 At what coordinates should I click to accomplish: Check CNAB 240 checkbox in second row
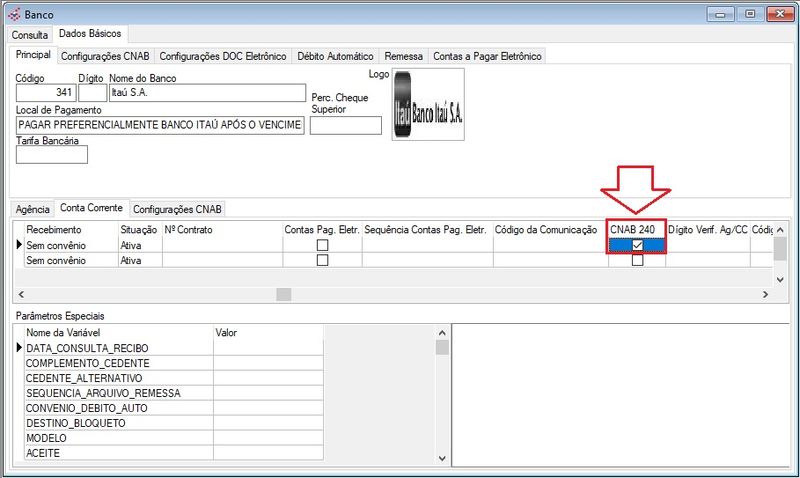[x=637, y=260]
